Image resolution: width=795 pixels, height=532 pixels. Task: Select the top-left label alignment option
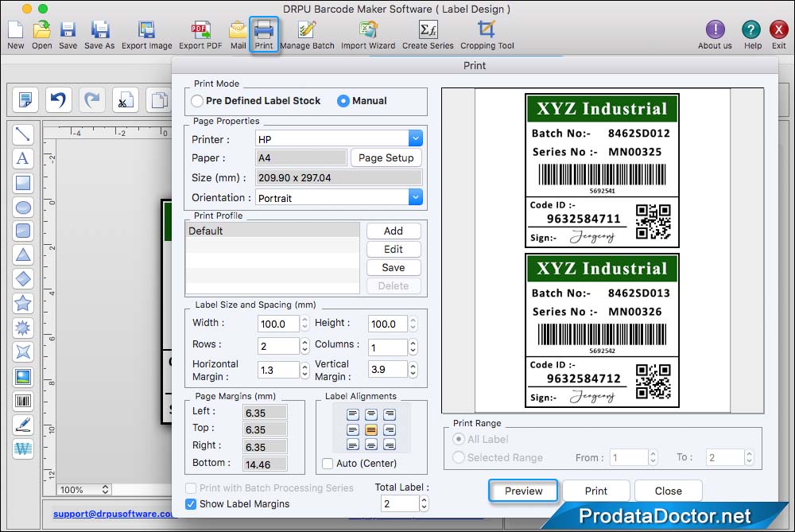pos(353,415)
